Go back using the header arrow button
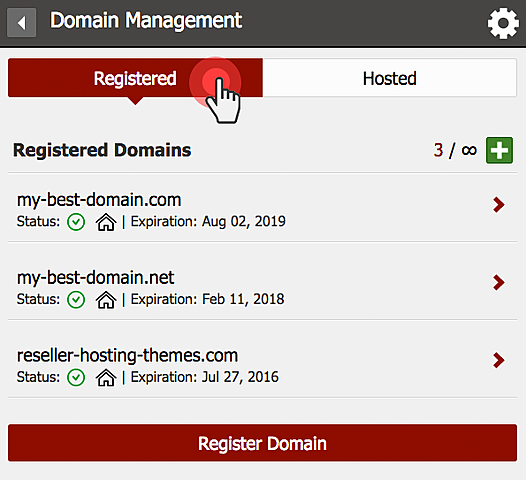 21,23
